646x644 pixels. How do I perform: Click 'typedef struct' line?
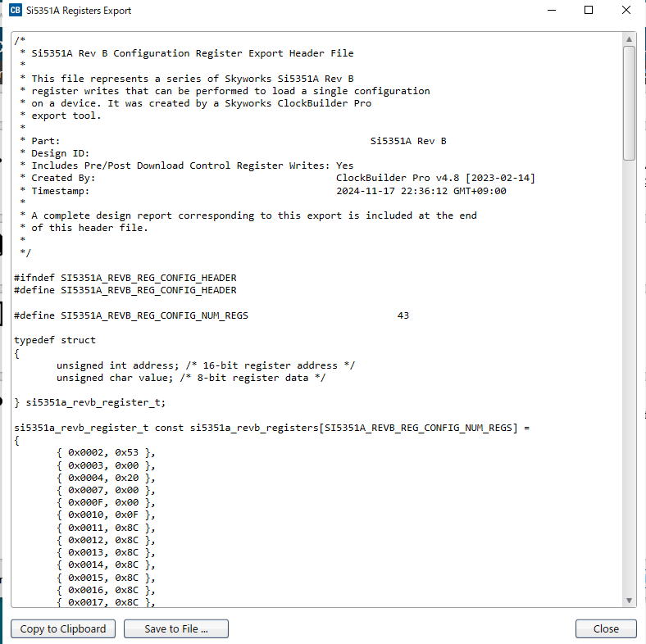(x=55, y=340)
